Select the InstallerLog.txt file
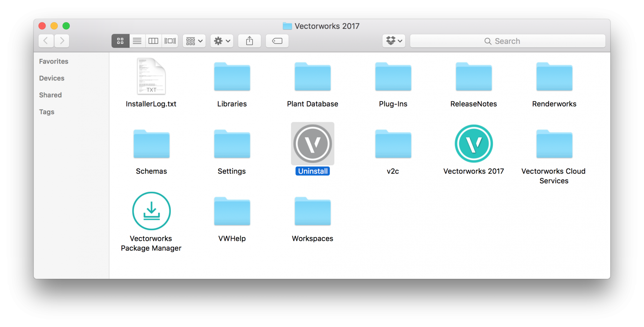The height and width of the screenshot is (327, 644). click(x=151, y=77)
